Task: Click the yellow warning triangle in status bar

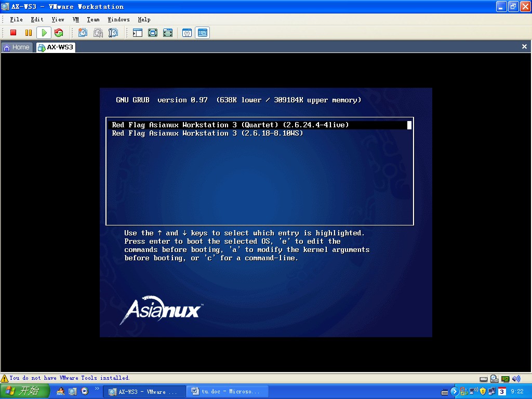Action: point(4,378)
